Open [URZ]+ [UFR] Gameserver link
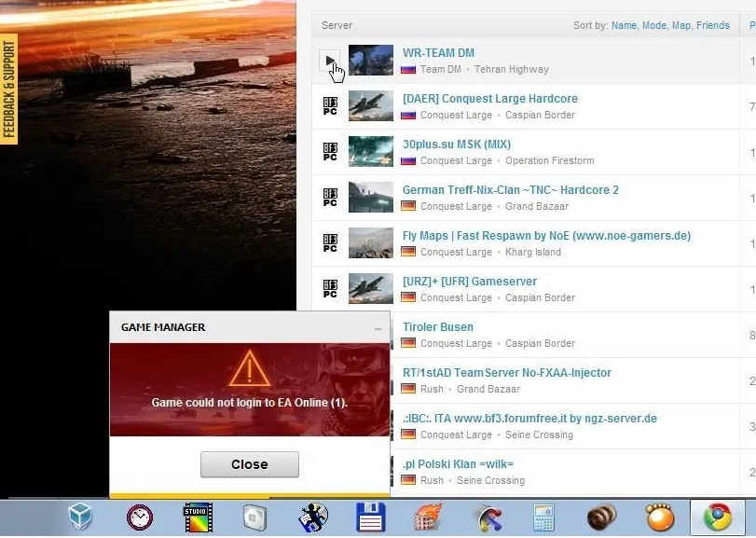The image size is (756, 538). click(470, 281)
